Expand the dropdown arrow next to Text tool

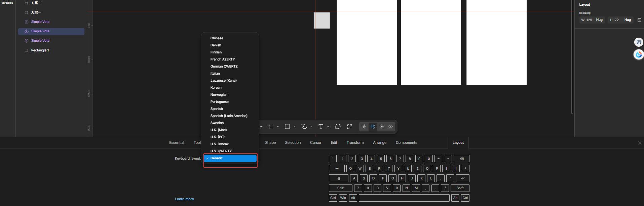click(x=328, y=127)
